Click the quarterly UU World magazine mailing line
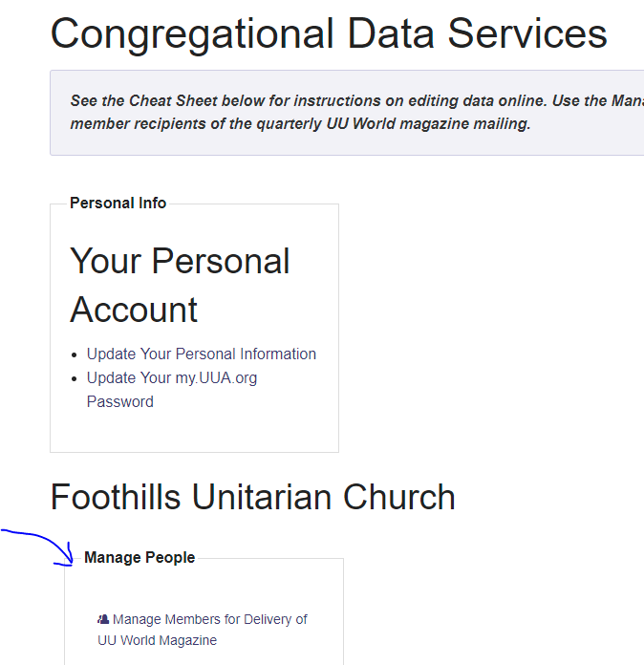The height and width of the screenshot is (665, 644). [x=300, y=124]
